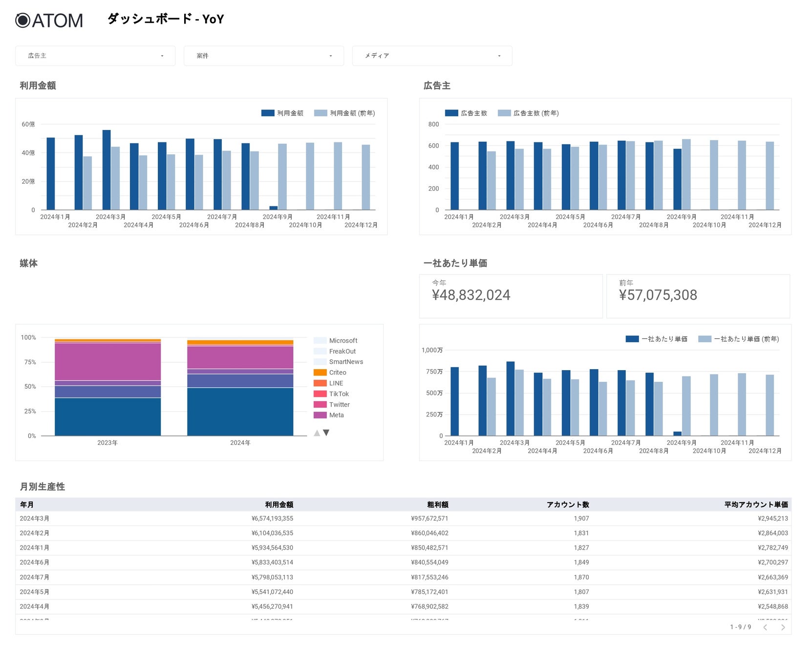Click the 一社あたり単価 (前年) legend entry
This screenshot has width=812, height=660.
pos(739,339)
